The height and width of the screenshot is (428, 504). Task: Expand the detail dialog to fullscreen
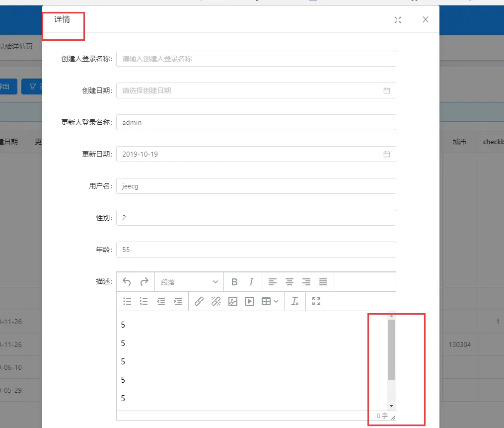click(x=398, y=20)
